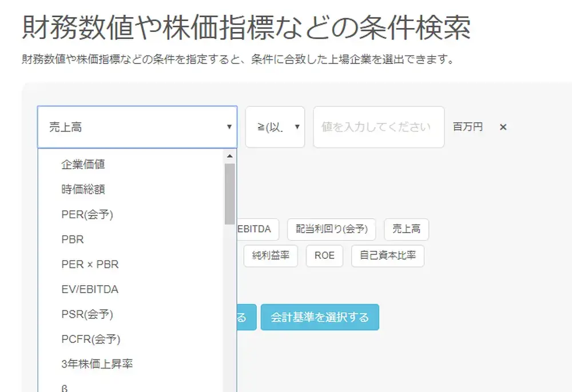Select 企業価値 from the dropdown list
The width and height of the screenshot is (572, 392).
[x=130, y=165]
